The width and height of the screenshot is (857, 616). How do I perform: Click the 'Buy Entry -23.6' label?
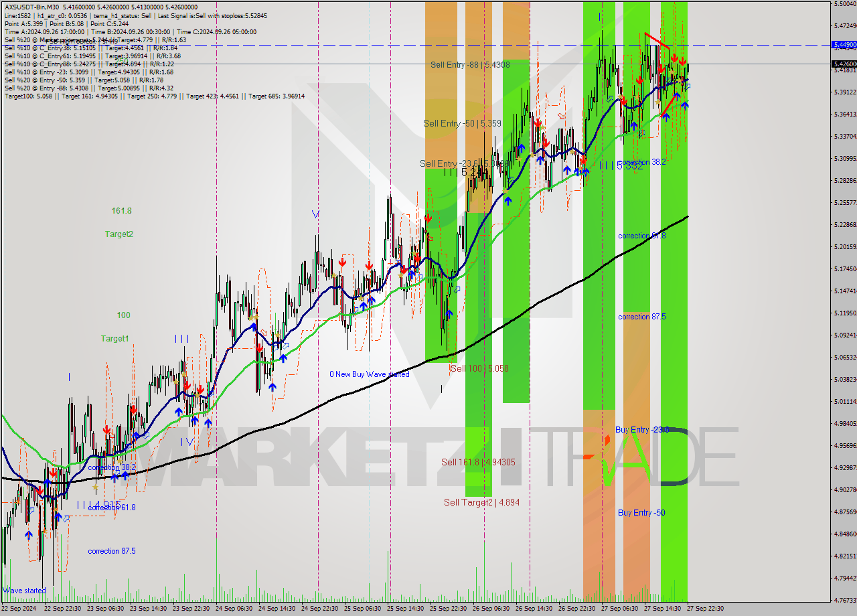pos(642,430)
